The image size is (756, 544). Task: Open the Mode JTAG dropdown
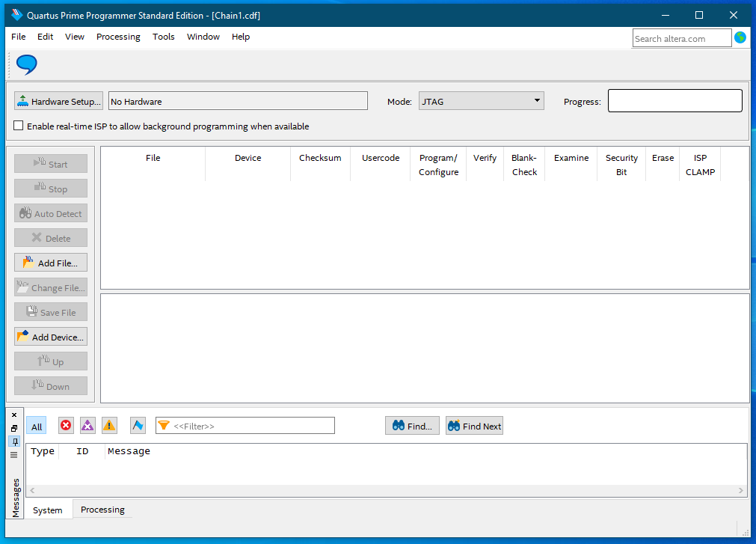(481, 101)
